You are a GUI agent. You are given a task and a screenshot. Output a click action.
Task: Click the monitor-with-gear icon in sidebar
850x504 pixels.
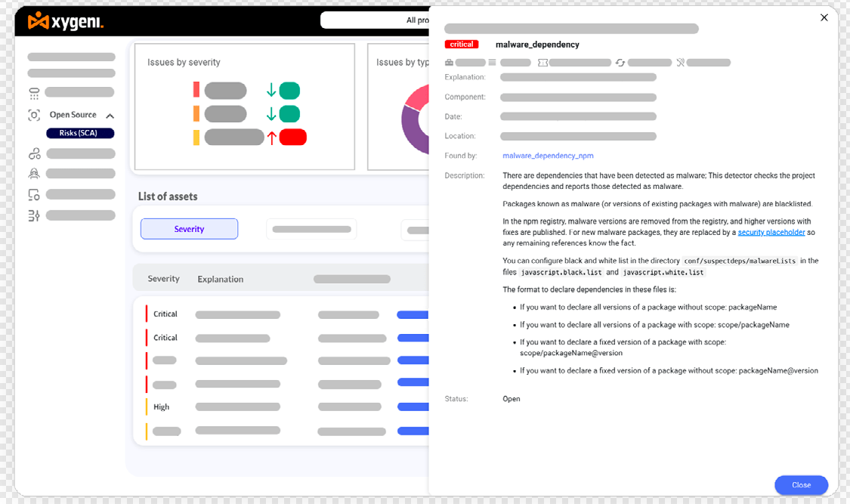click(x=34, y=194)
